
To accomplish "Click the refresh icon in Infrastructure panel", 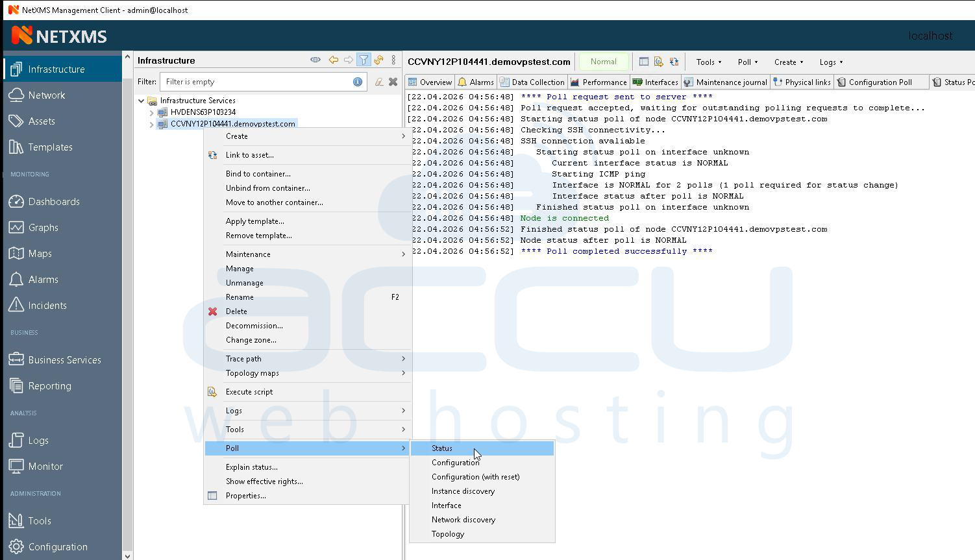I will click(378, 60).
